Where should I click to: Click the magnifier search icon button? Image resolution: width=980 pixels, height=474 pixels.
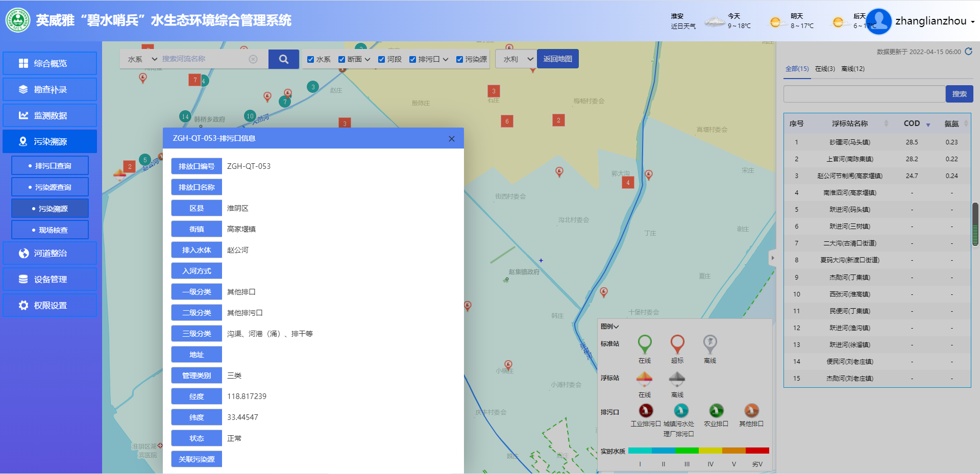pos(283,59)
